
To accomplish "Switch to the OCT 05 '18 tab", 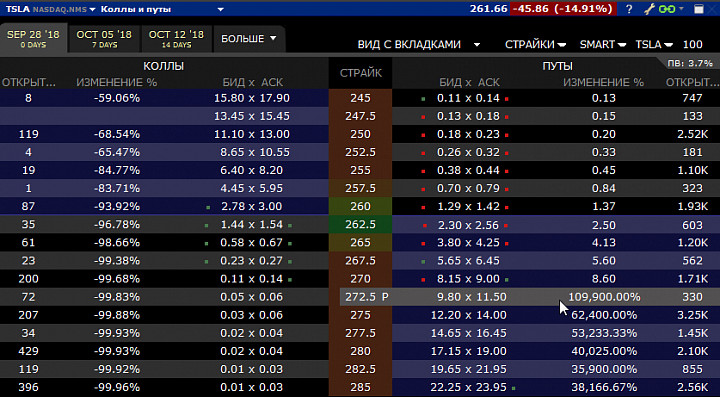I will click(x=104, y=39).
